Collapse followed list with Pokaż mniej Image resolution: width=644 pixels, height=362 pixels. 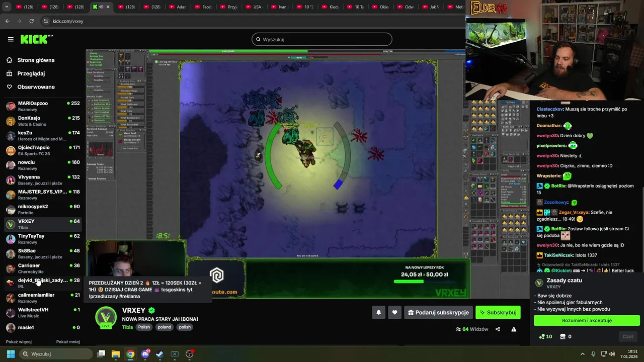pyautogui.click(x=68, y=342)
